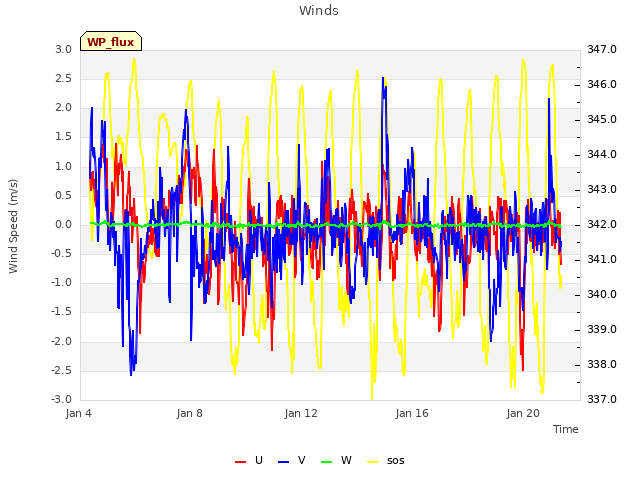
Task: Click the Jan 20 x-axis tick label
Action: (x=523, y=413)
